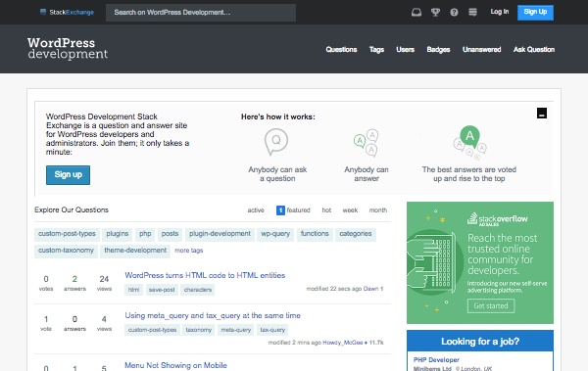This screenshot has height=371, width=588.
Task: Open the Tags nav item
Action: pyautogui.click(x=376, y=50)
